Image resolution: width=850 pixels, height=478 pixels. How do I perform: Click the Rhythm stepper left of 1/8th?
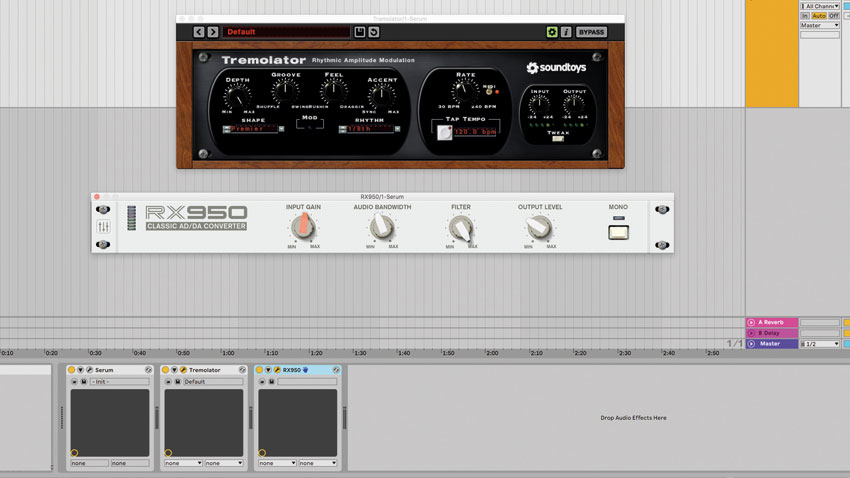pyautogui.click(x=343, y=129)
